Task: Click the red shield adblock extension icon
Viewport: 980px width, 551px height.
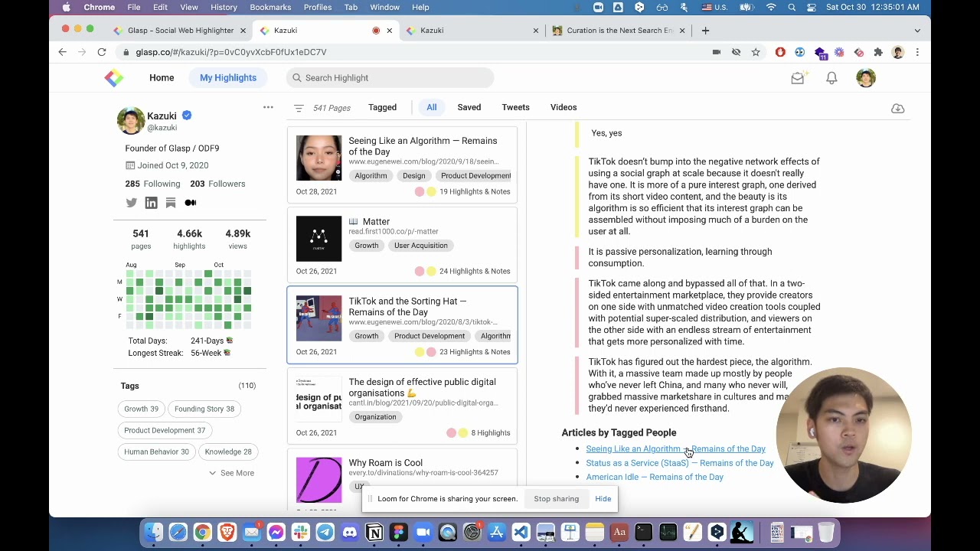Action: click(780, 52)
